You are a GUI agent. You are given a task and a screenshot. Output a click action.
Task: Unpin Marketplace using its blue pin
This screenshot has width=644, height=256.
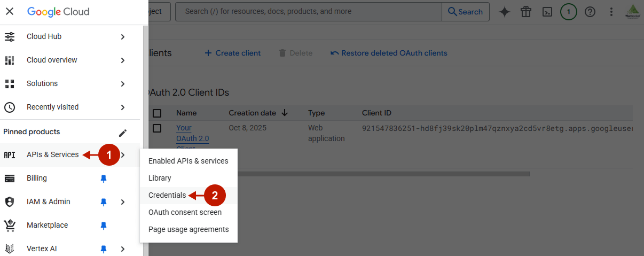coord(104,226)
